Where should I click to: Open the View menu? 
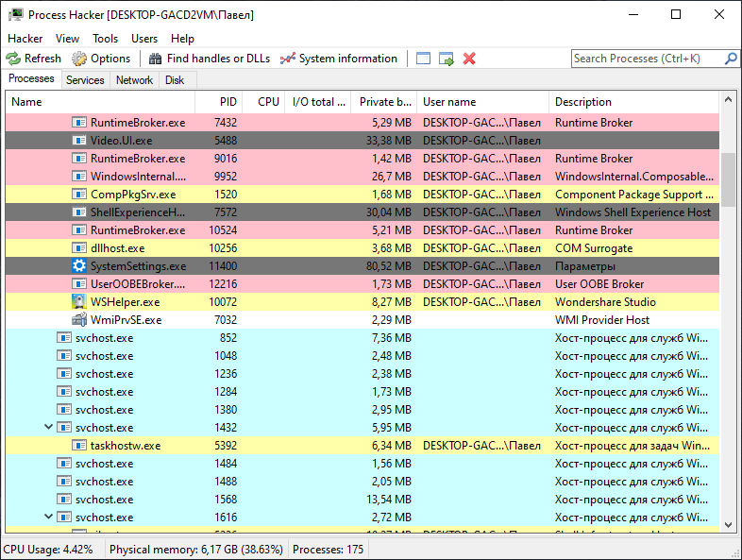67,39
